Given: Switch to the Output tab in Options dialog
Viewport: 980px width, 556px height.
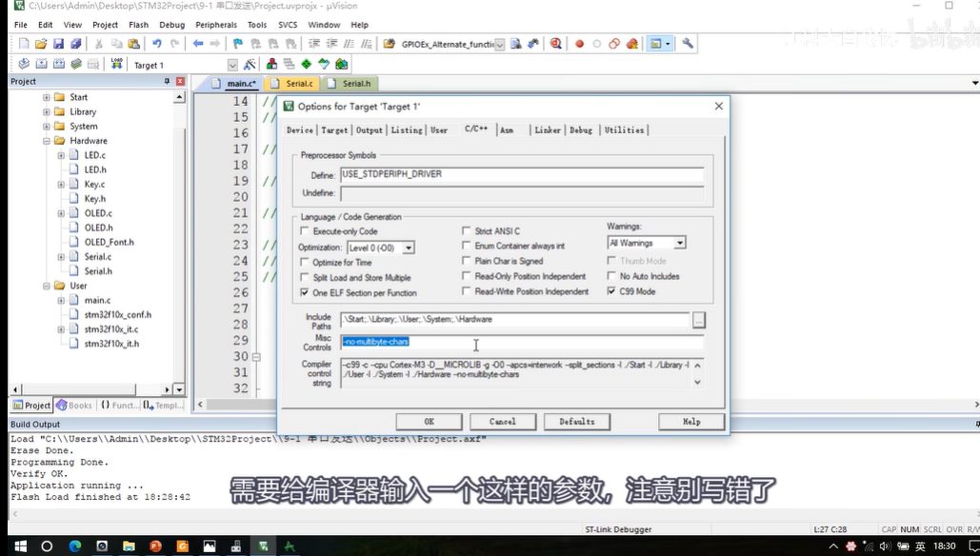Looking at the screenshot, I should tap(370, 129).
